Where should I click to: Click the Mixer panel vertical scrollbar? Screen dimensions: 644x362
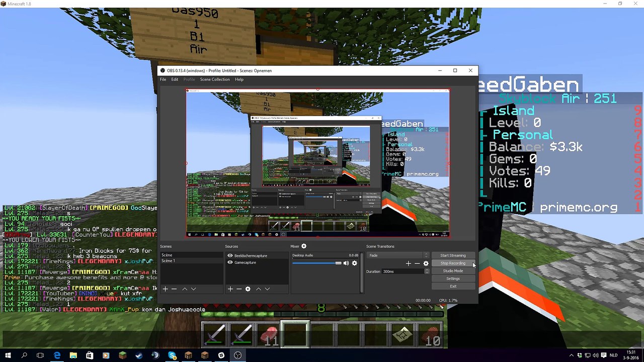[x=361, y=272]
